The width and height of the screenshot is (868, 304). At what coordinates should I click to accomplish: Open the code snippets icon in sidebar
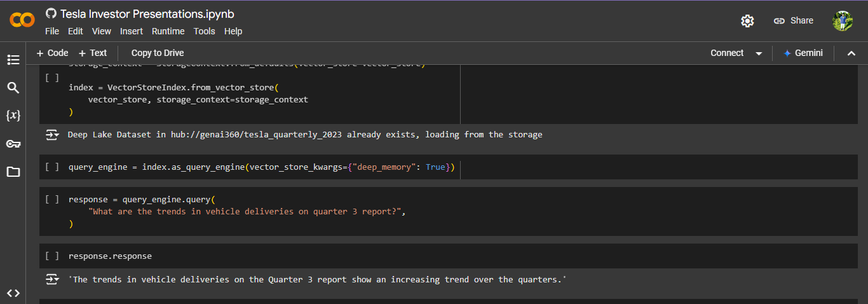point(13,293)
